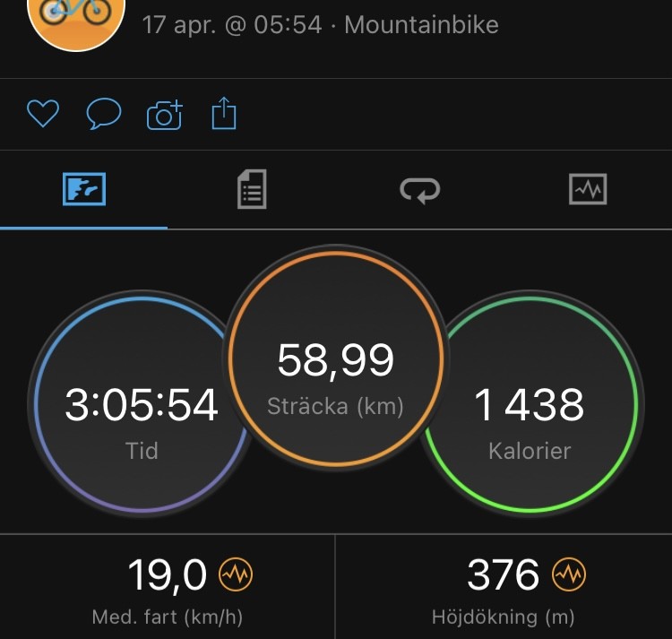The image size is (672, 639).
Task: Switch to the details list tab
Action: [252, 190]
